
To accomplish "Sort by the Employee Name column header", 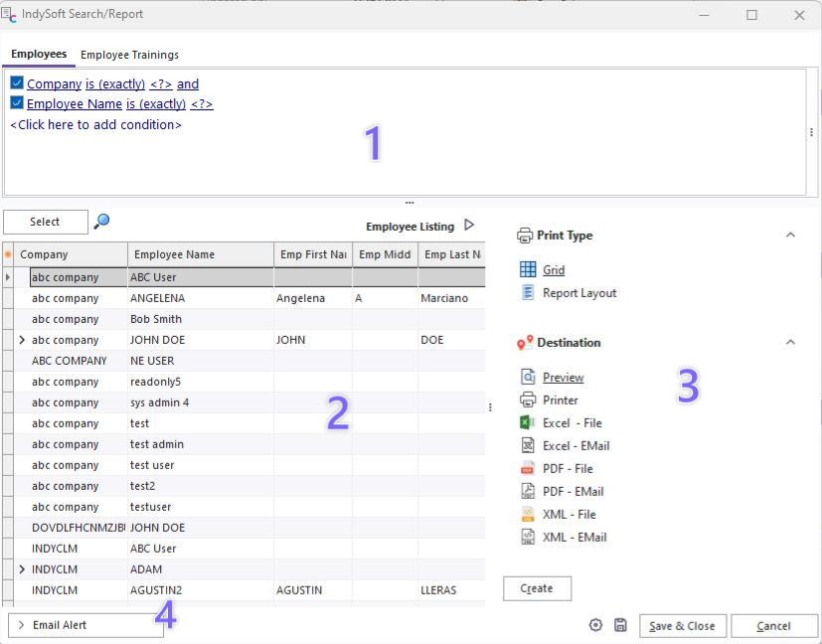I will coord(174,254).
